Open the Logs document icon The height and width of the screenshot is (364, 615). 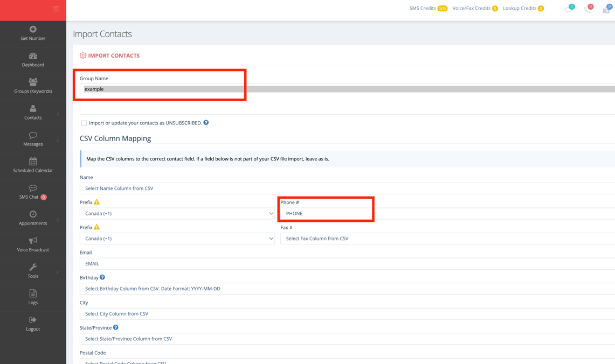[33, 293]
